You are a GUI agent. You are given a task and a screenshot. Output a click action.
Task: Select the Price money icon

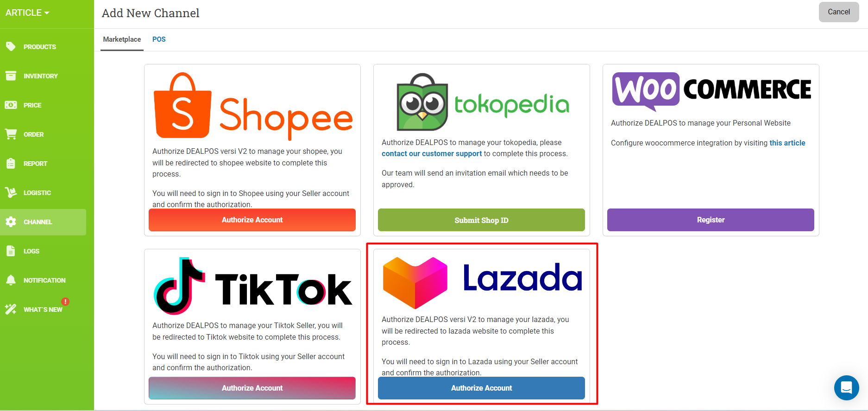(x=11, y=105)
